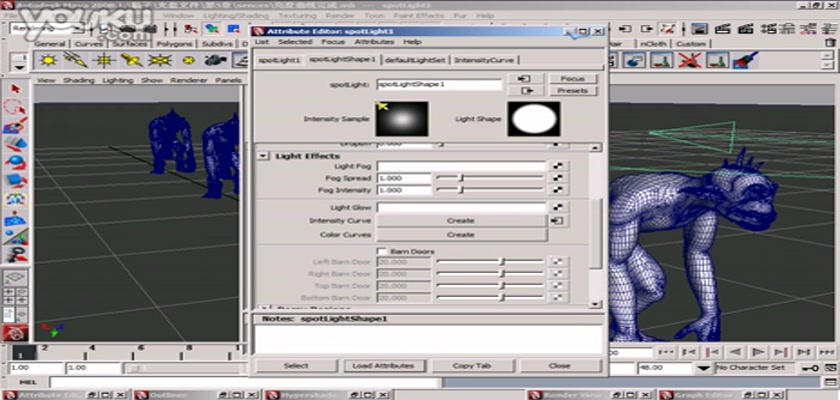Click the Copy Tab button

coord(471,366)
